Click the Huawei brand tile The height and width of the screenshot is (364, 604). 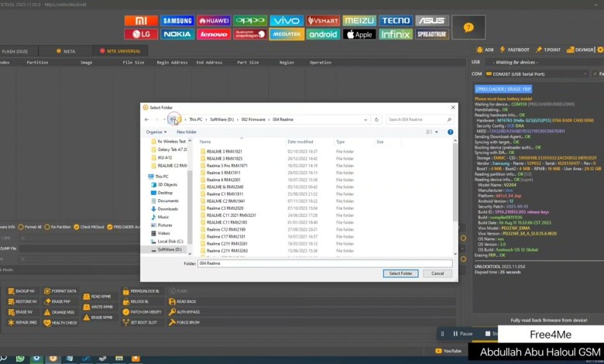coord(213,21)
